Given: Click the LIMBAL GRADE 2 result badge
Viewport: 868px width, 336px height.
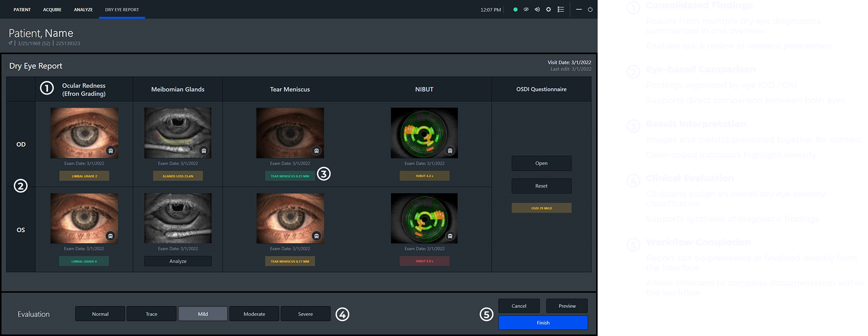Looking at the screenshot, I should click(x=84, y=176).
